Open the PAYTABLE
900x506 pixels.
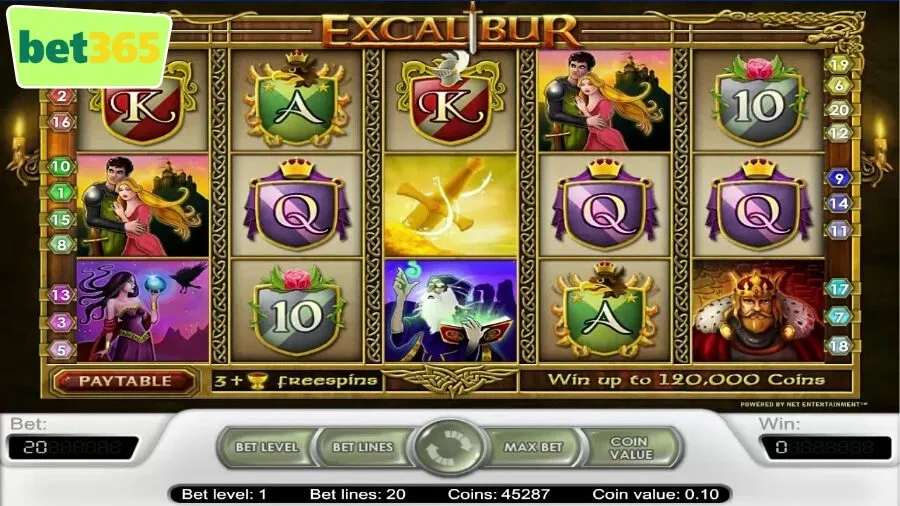125,382
